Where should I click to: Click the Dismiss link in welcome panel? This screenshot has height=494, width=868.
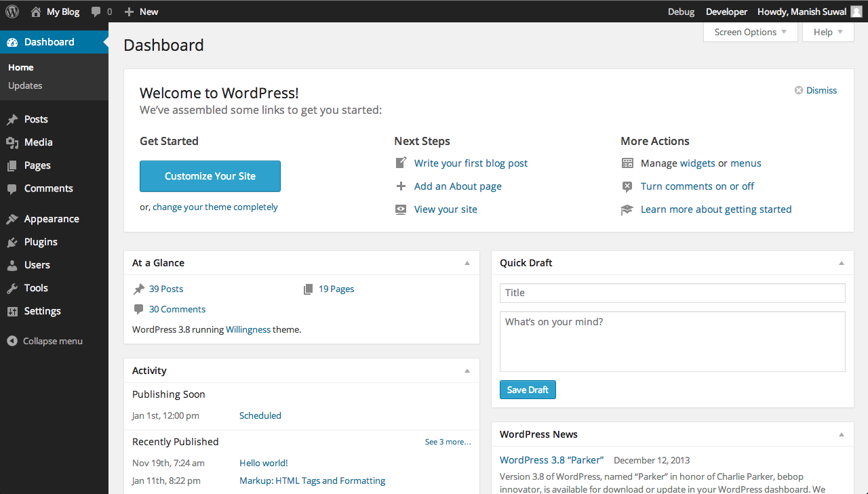821,90
